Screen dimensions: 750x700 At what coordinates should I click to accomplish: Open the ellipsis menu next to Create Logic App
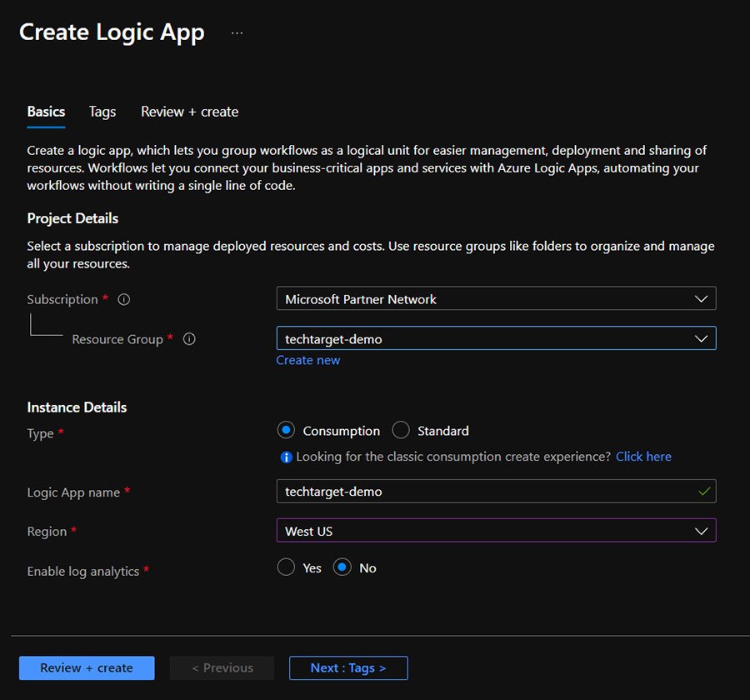[237, 32]
